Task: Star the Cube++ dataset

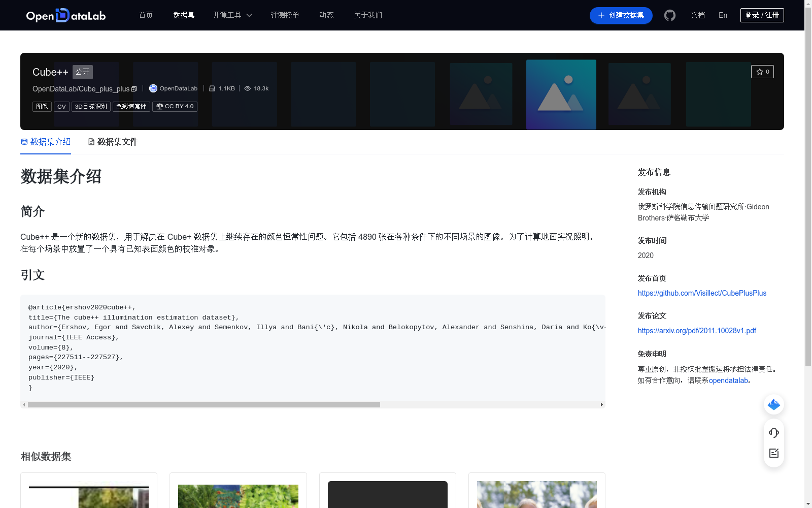Action: point(762,72)
